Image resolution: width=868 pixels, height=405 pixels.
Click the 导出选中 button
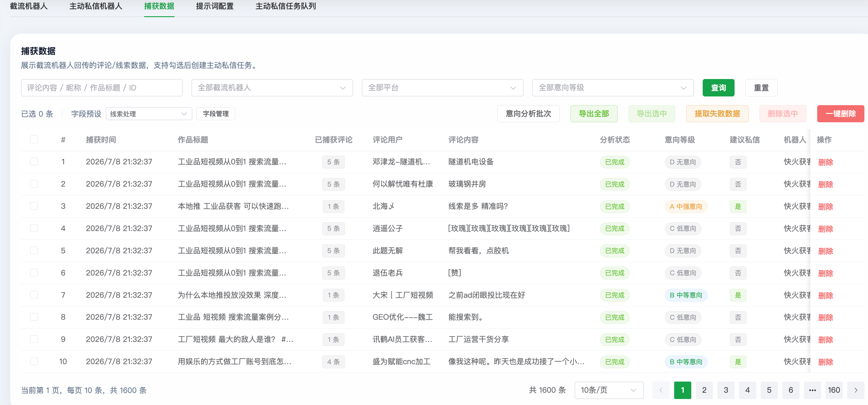[652, 114]
